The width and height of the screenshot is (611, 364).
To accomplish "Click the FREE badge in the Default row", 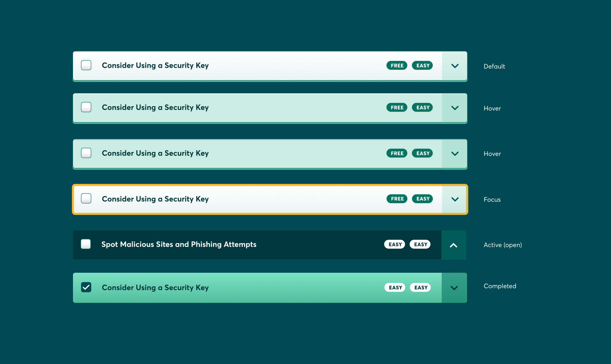I will point(397,65).
